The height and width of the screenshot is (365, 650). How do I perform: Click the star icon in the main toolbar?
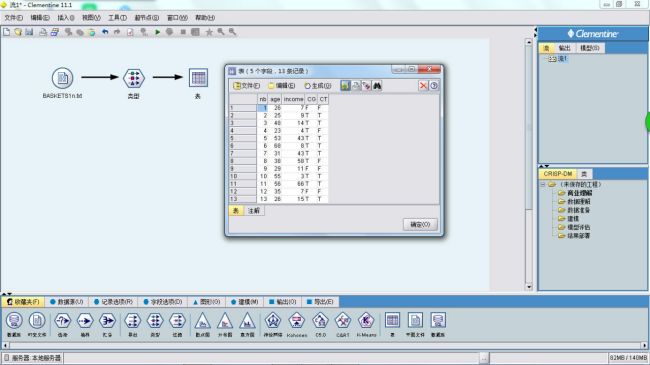209,32
